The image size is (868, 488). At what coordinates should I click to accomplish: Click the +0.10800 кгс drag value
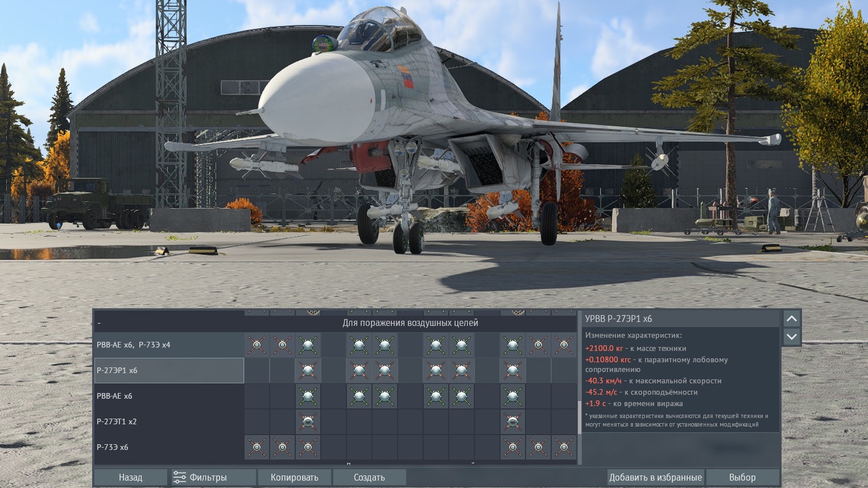[x=608, y=359]
